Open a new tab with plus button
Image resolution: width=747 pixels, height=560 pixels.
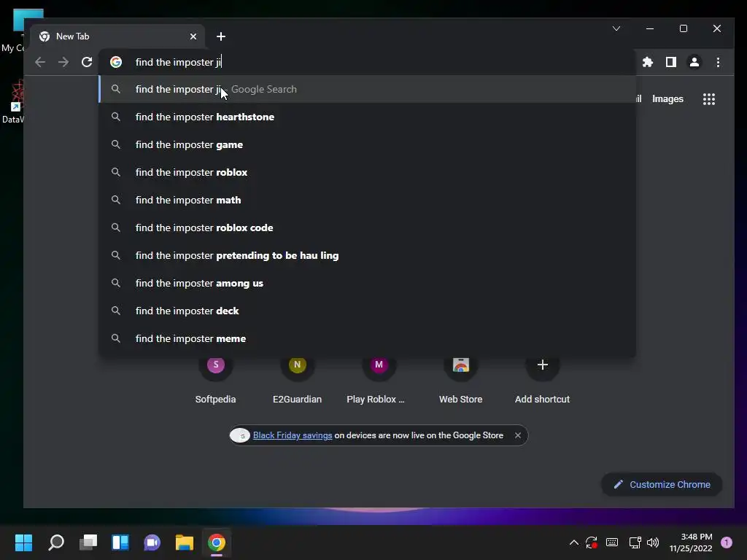pyautogui.click(x=220, y=36)
